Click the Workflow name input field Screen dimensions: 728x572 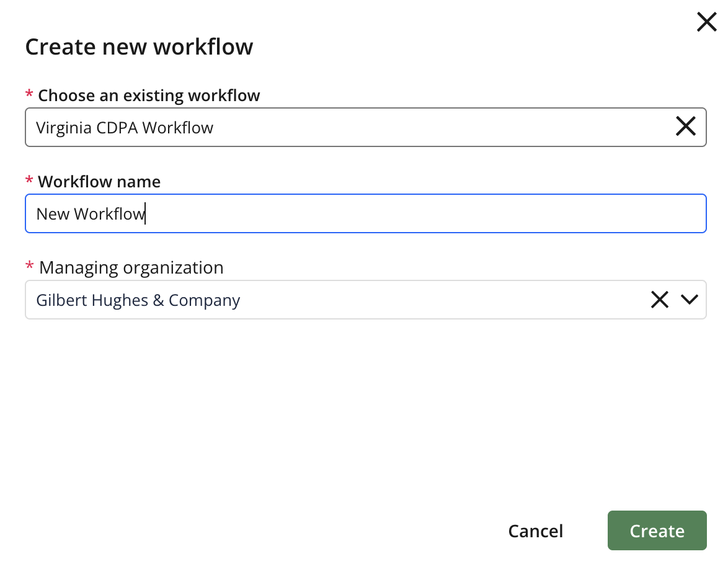coord(366,214)
